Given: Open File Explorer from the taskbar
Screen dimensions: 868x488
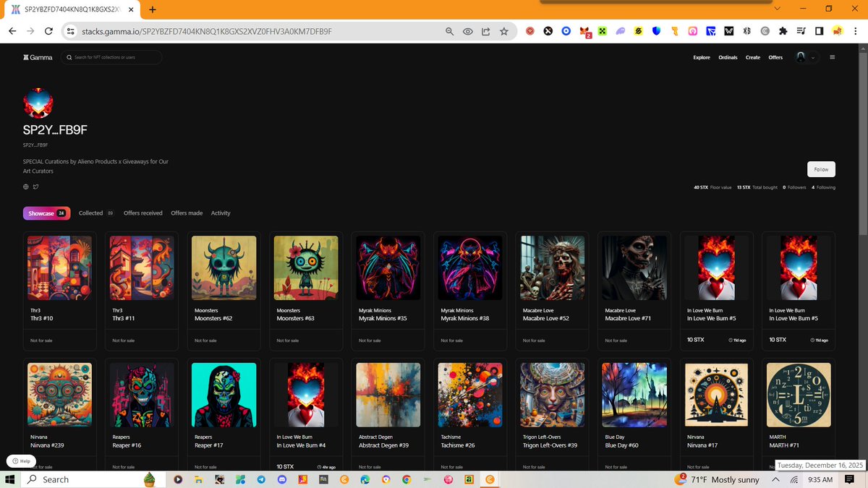Looking at the screenshot, I should click(198, 479).
